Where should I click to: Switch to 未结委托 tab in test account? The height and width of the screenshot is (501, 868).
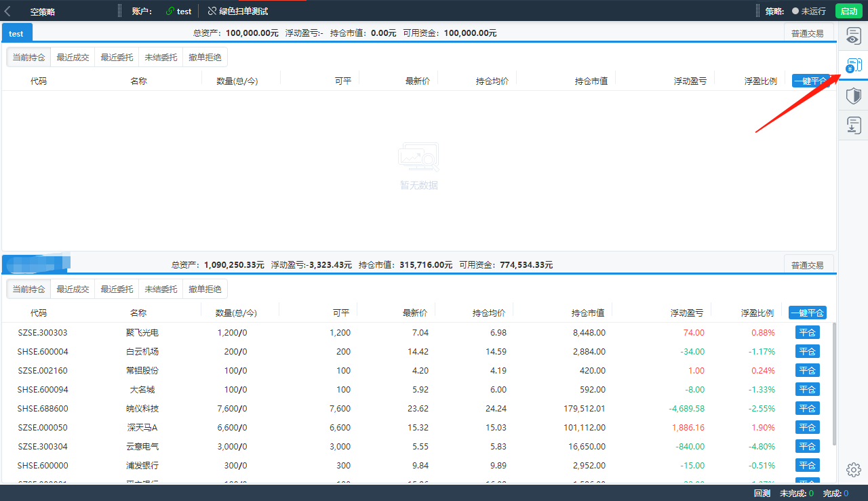161,58
